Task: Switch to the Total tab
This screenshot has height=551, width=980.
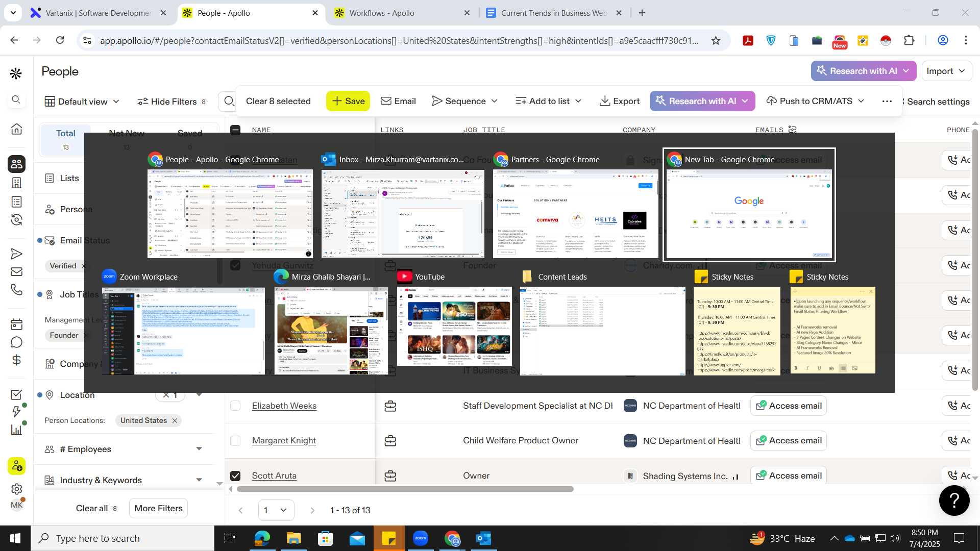Action: [65, 139]
